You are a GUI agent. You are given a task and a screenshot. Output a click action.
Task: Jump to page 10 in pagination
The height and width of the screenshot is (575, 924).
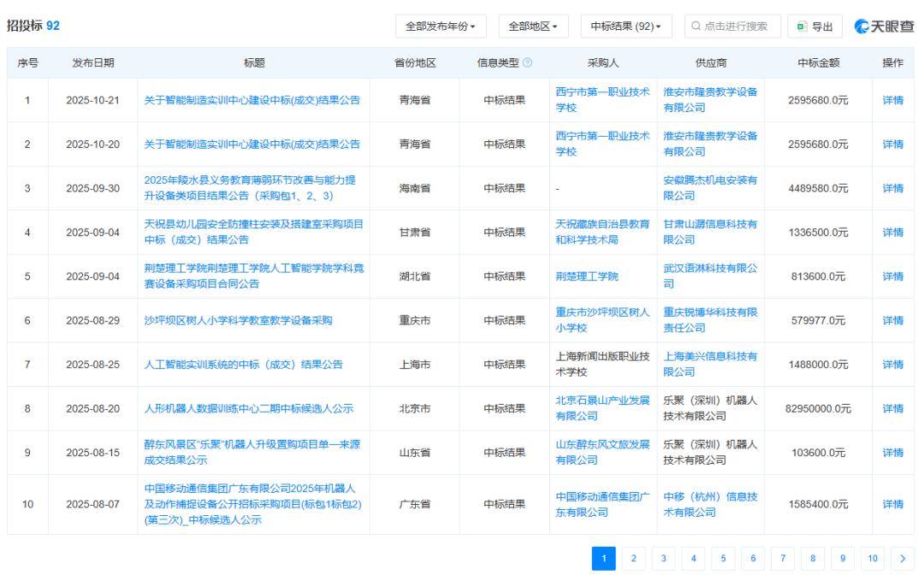click(x=873, y=559)
